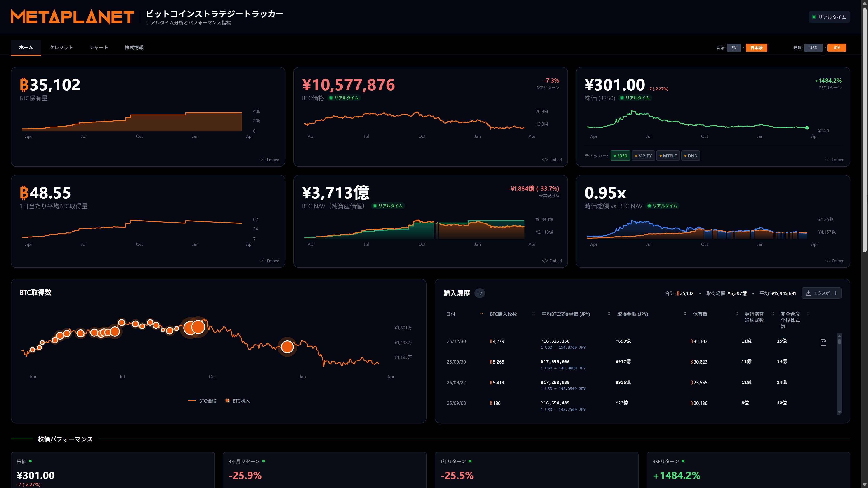Image resolution: width=868 pixels, height=488 pixels.
Task: Open Embed on the 時価総額 vs. BTC NAV card
Action: tap(834, 261)
